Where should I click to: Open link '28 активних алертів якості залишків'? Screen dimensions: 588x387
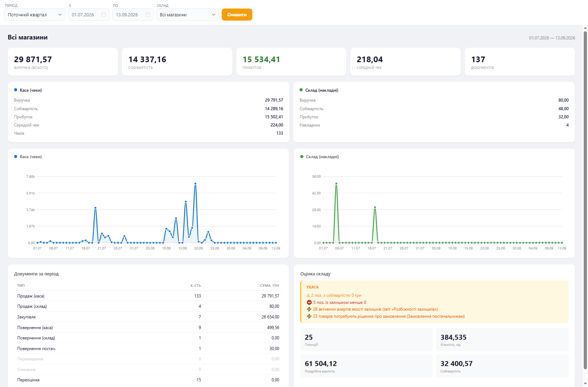point(375,309)
